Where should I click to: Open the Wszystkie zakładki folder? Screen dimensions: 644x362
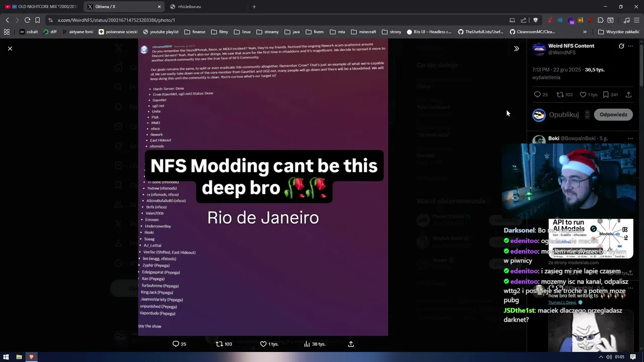[x=618, y=32]
